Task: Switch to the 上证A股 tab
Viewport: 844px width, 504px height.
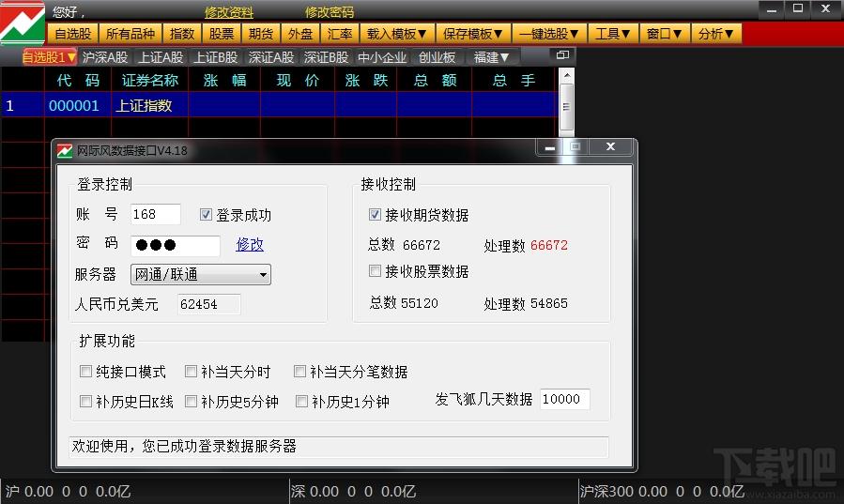Action: click(x=161, y=57)
